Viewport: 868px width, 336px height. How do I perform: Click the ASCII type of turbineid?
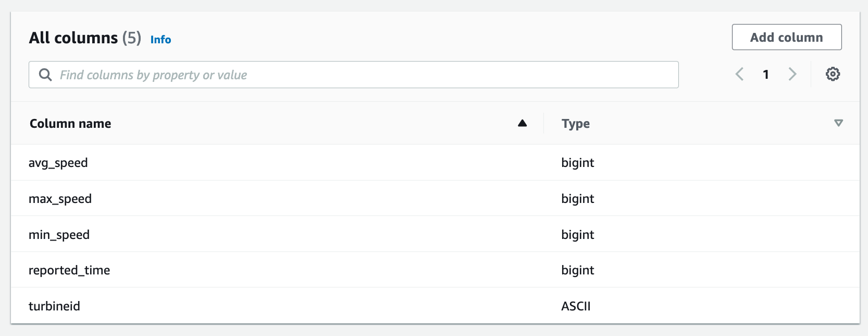click(x=576, y=306)
